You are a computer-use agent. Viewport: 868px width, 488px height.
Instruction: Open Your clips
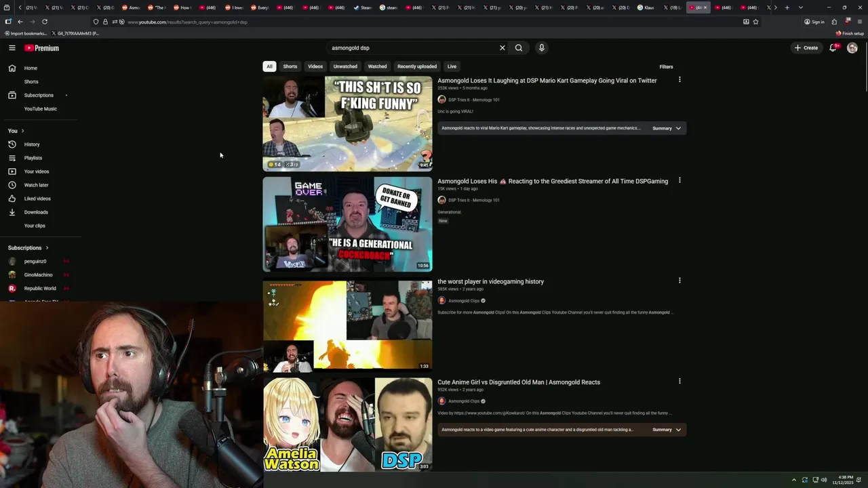click(35, 226)
